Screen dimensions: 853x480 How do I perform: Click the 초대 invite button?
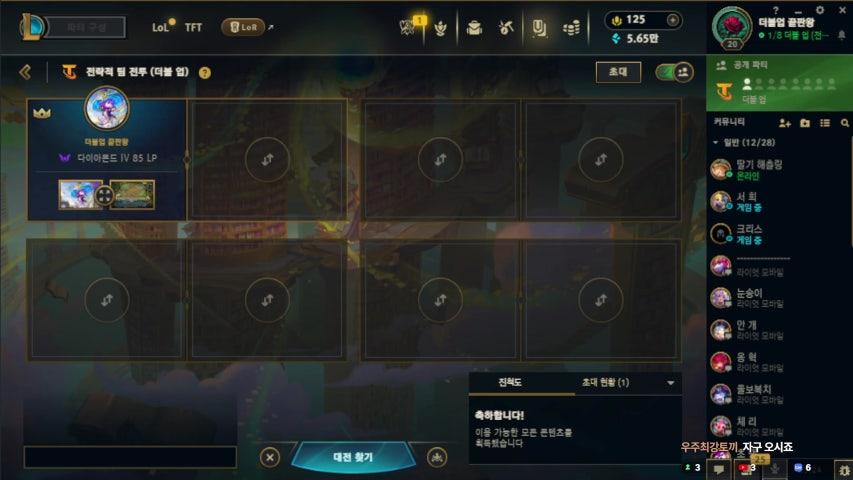[618, 72]
